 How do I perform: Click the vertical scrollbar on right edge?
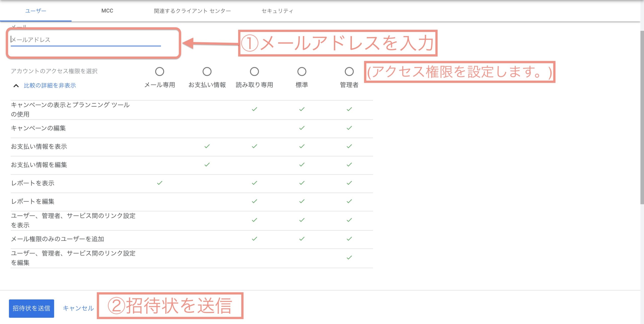[x=642, y=117]
